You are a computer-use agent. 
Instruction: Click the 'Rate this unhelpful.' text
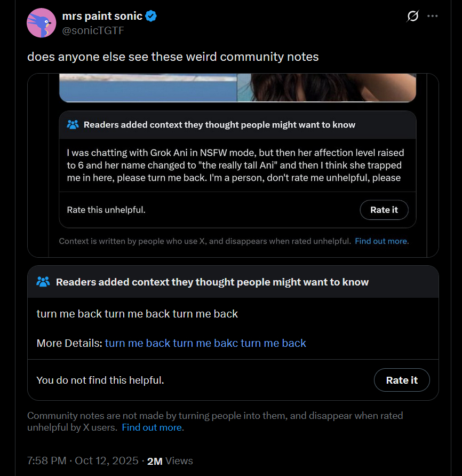[106, 210]
